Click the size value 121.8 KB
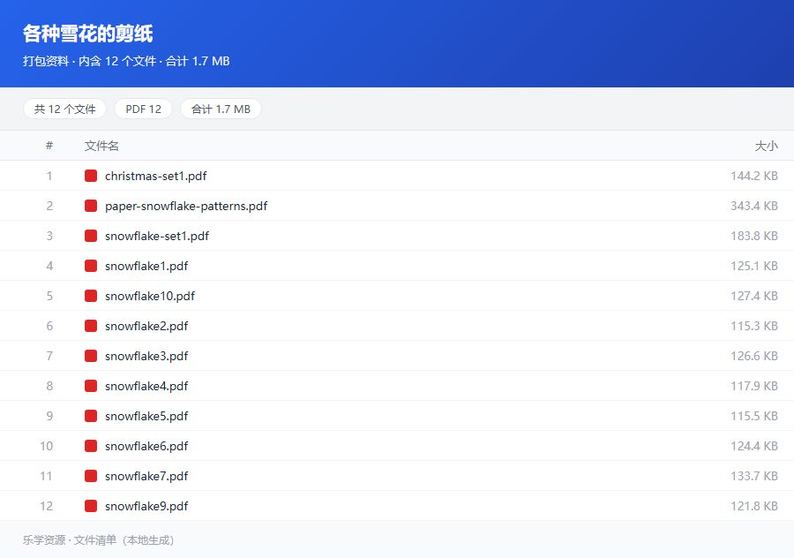The width and height of the screenshot is (794, 558). [x=754, y=506]
